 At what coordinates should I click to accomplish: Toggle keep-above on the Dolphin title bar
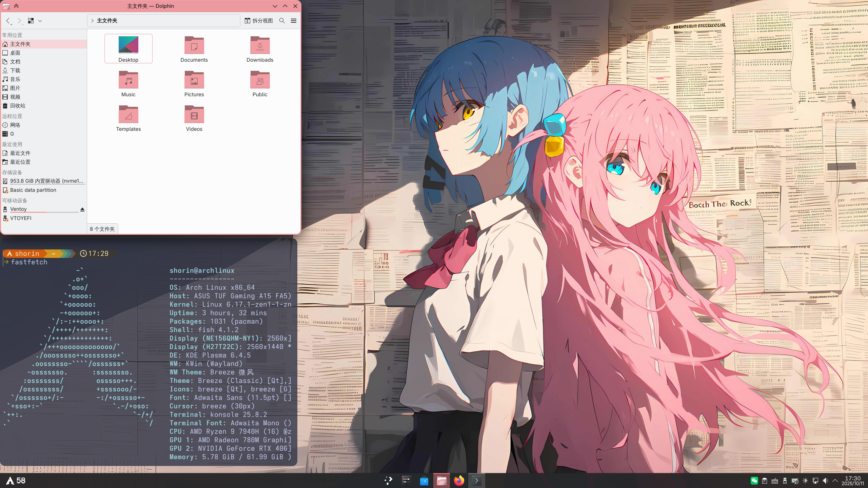coord(16,6)
